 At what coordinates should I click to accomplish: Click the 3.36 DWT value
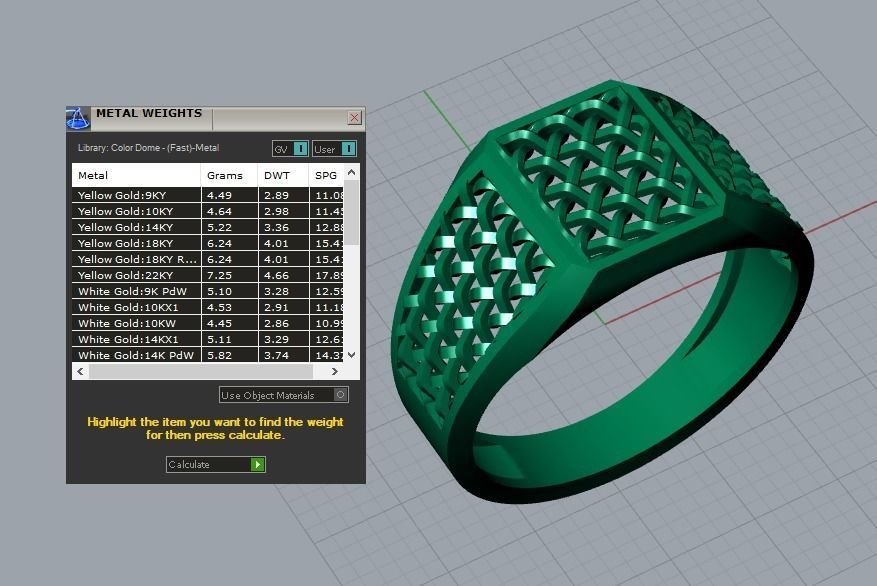tap(276, 227)
